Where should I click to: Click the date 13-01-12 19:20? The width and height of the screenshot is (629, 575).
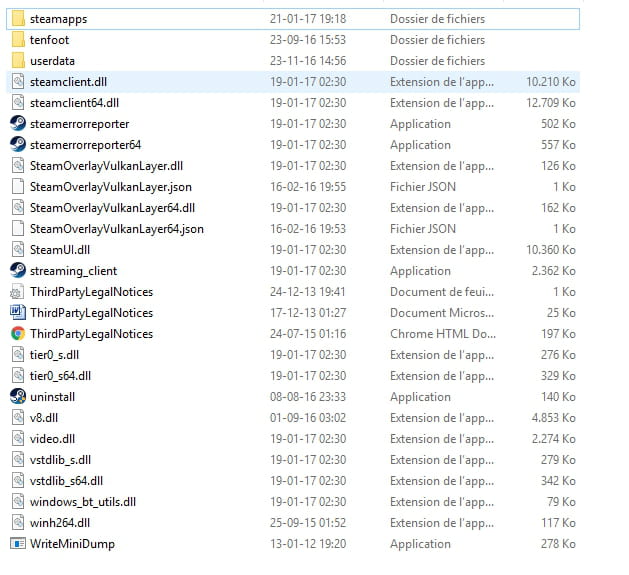pos(308,544)
